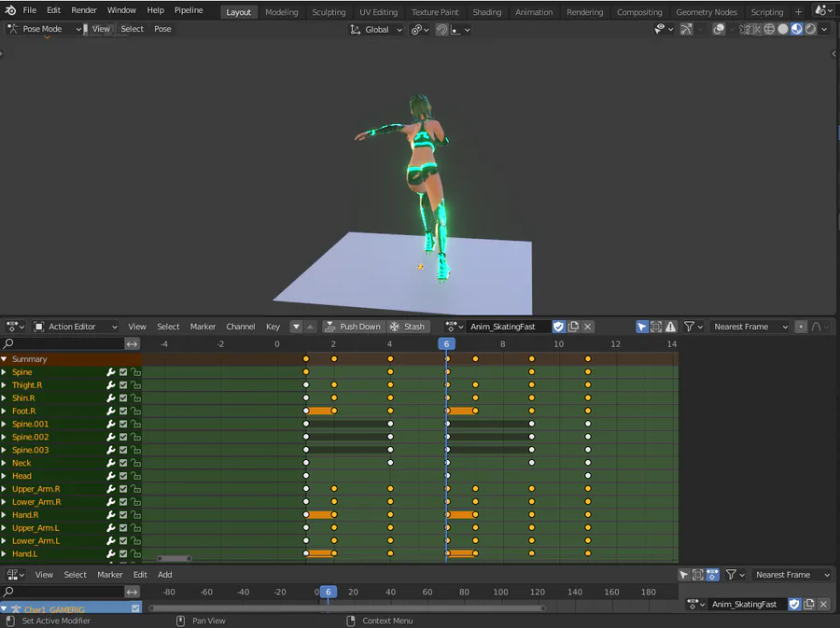
Task: Expand the Foot.R channel group
Action: (x=5, y=411)
